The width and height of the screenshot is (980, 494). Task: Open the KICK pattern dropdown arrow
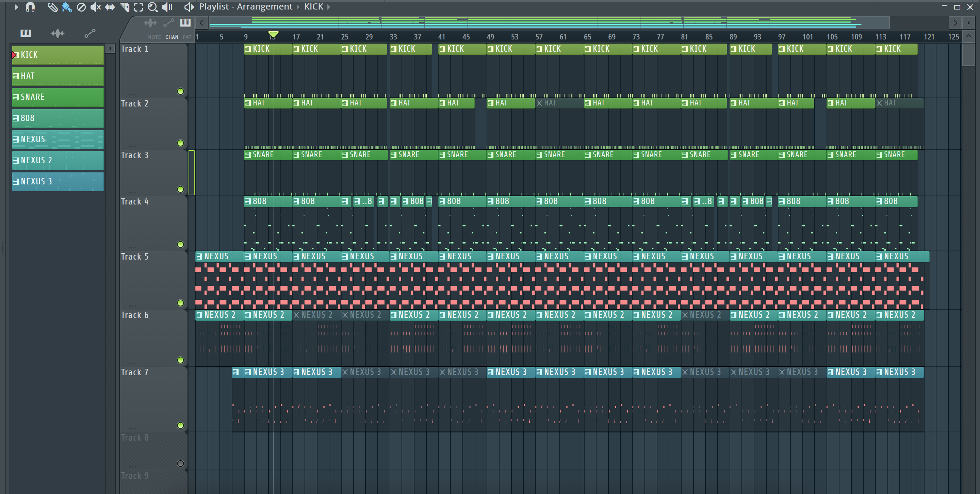329,7
